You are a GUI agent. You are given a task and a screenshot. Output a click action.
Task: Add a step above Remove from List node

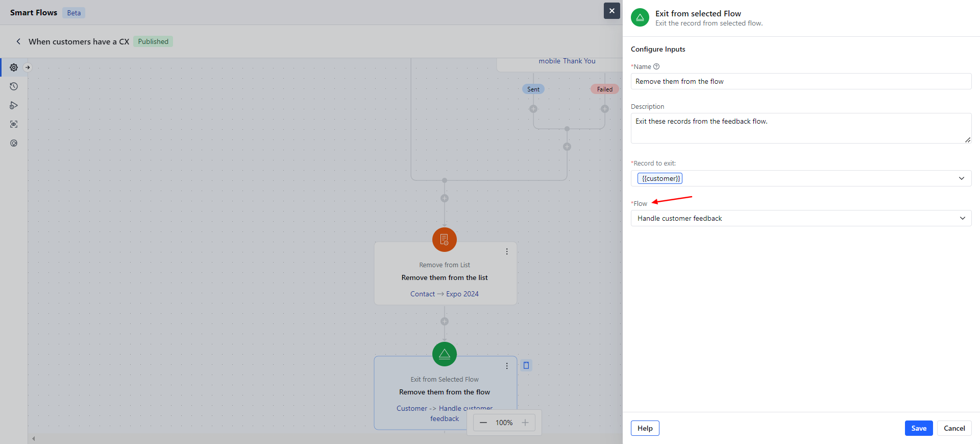[x=445, y=198]
